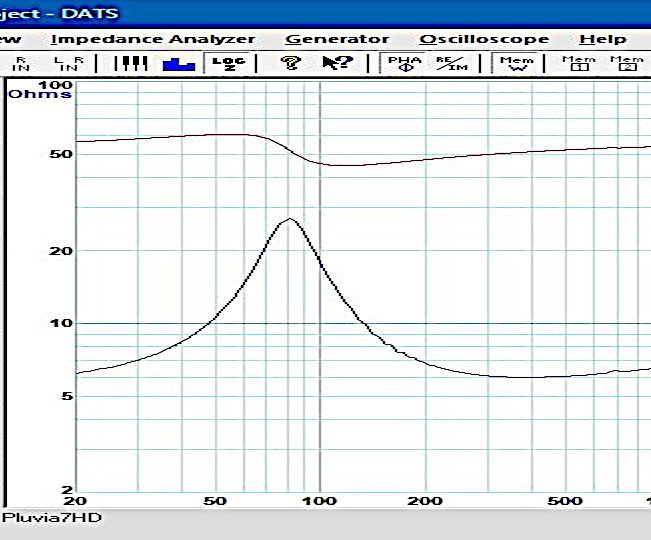The height and width of the screenshot is (540, 651).
Task: Click the vertical bars levels icon
Action: pos(130,64)
